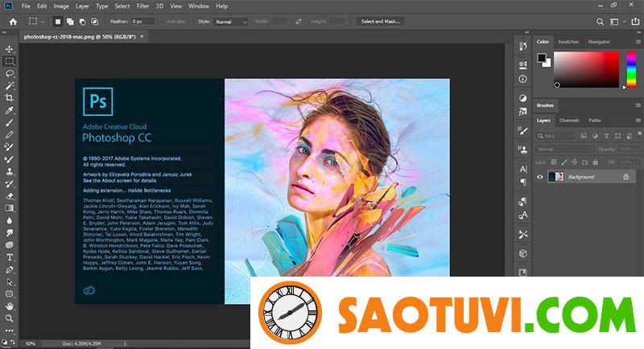644x349 pixels.
Task: Open the History panel icon
Action: [522, 47]
